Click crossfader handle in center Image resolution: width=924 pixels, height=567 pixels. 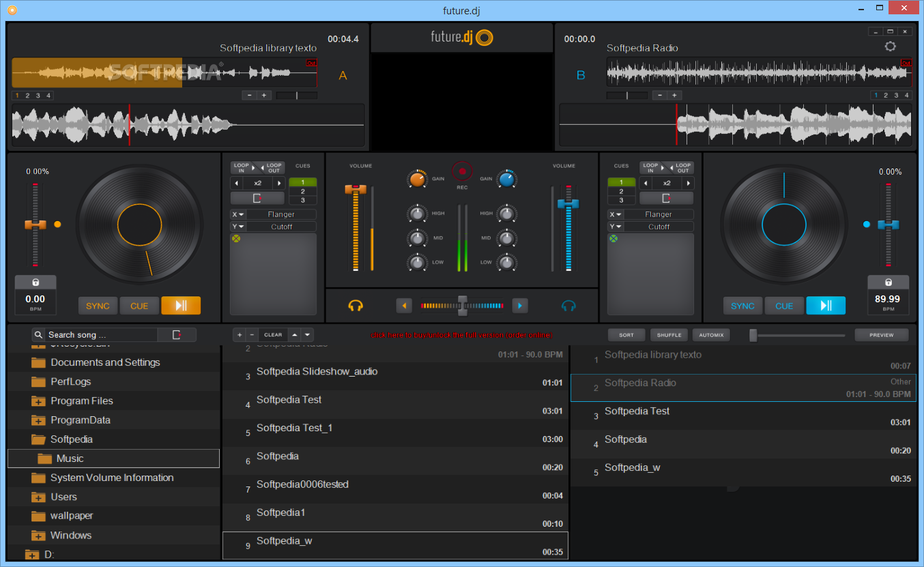pos(463,305)
